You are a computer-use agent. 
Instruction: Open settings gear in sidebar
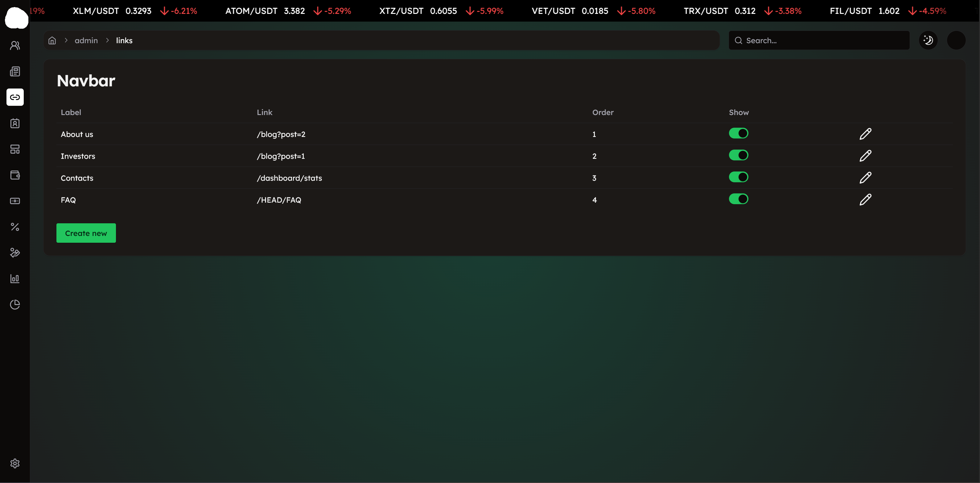[x=15, y=463]
